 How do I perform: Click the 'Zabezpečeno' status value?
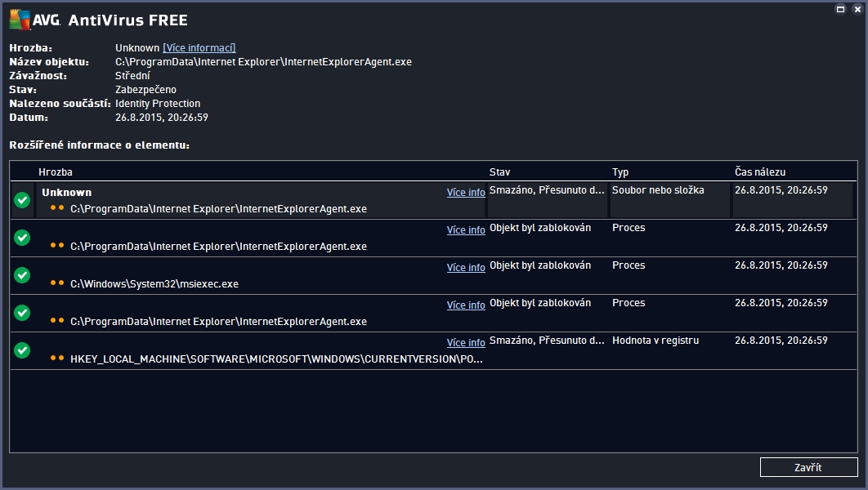click(x=145, y=90)
